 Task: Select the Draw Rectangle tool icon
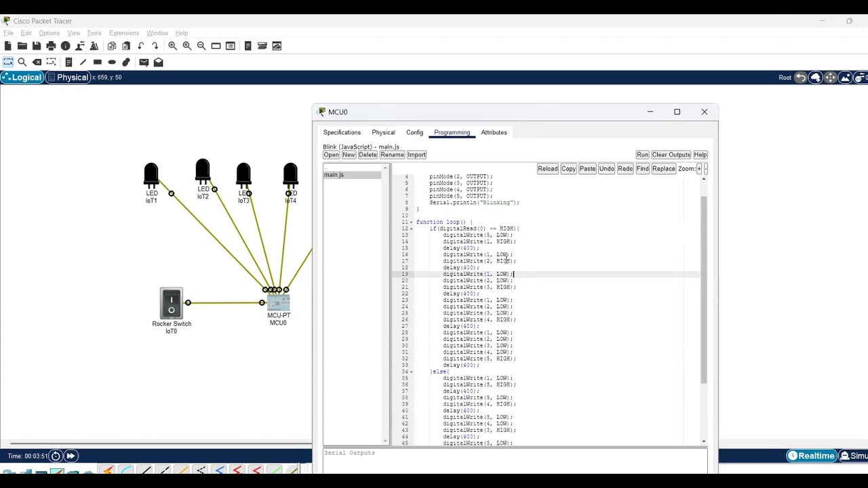98,62
